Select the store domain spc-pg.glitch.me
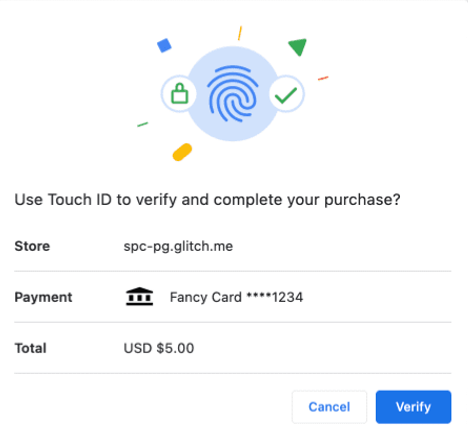468x436 pixels. [x=178, y=246]
